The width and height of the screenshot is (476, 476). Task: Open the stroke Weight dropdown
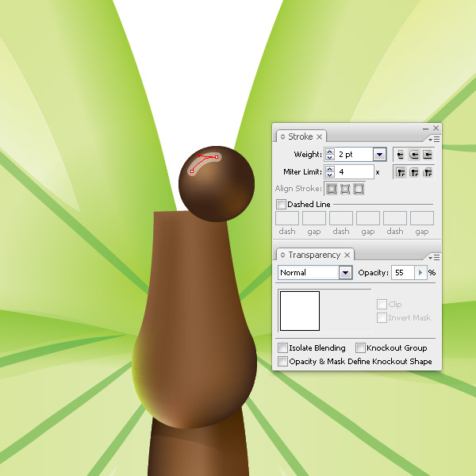(x=379, y=155)
